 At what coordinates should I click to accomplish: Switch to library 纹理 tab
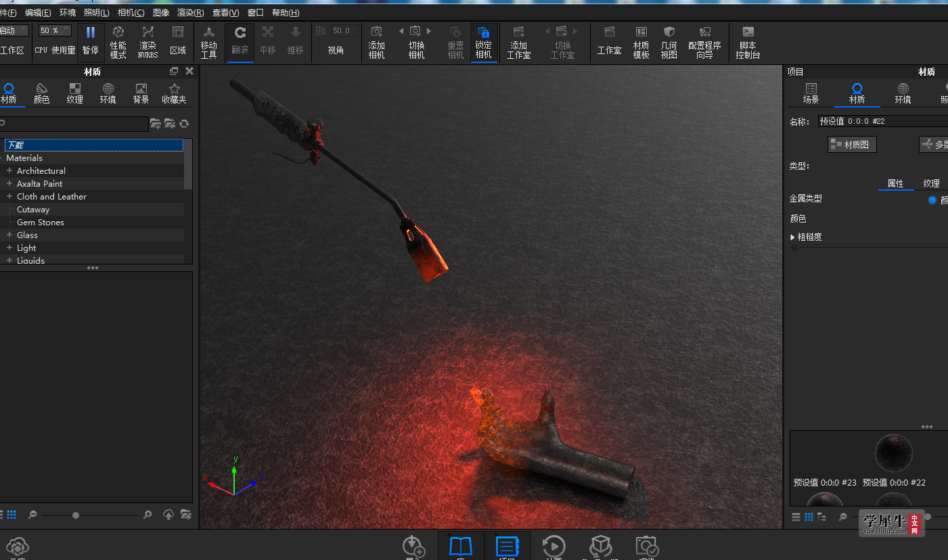point(75,93)
